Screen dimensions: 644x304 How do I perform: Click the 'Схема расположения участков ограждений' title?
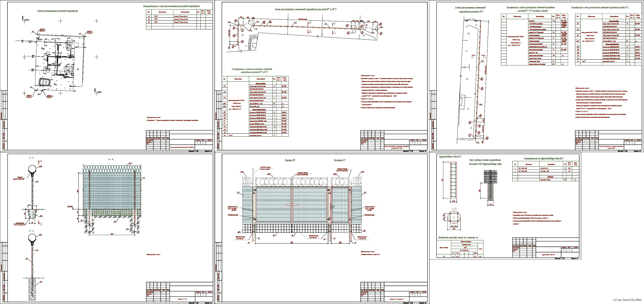coord(58,11)
